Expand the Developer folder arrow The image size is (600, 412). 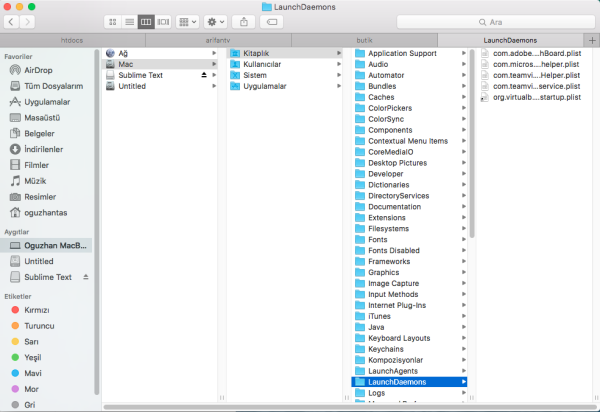[463, 174]
